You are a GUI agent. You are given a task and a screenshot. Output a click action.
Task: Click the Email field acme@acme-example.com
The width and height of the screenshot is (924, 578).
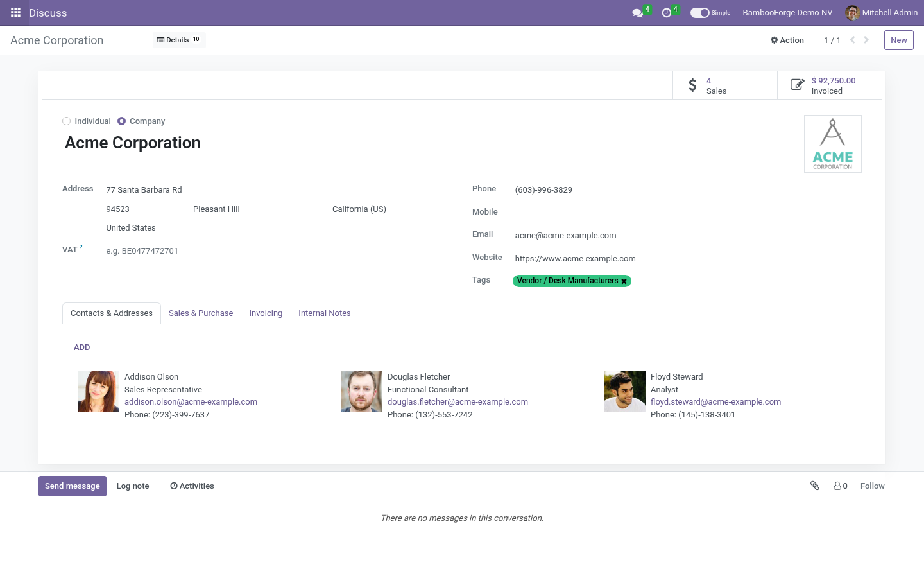687,236
